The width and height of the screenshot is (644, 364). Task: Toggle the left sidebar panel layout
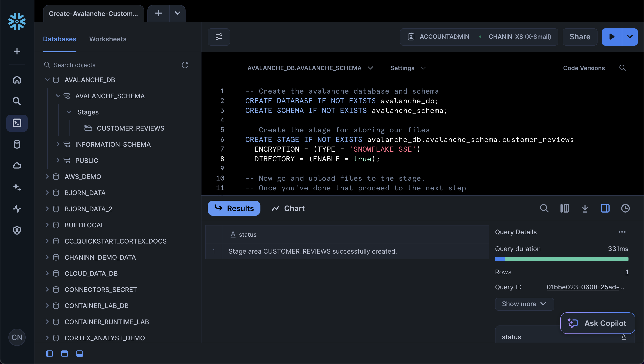[x=50, y=353]
